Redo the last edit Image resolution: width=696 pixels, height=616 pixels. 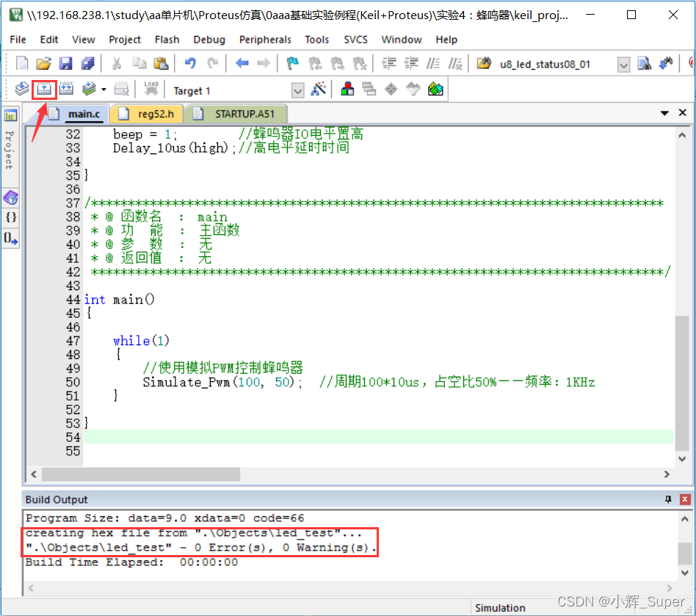(x=213, y=63)
